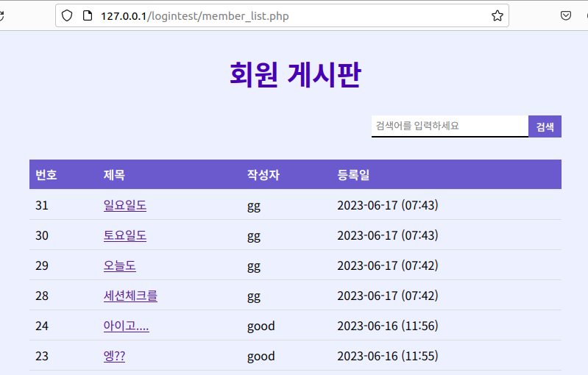Select post number 31 cell

click(42, 205)
